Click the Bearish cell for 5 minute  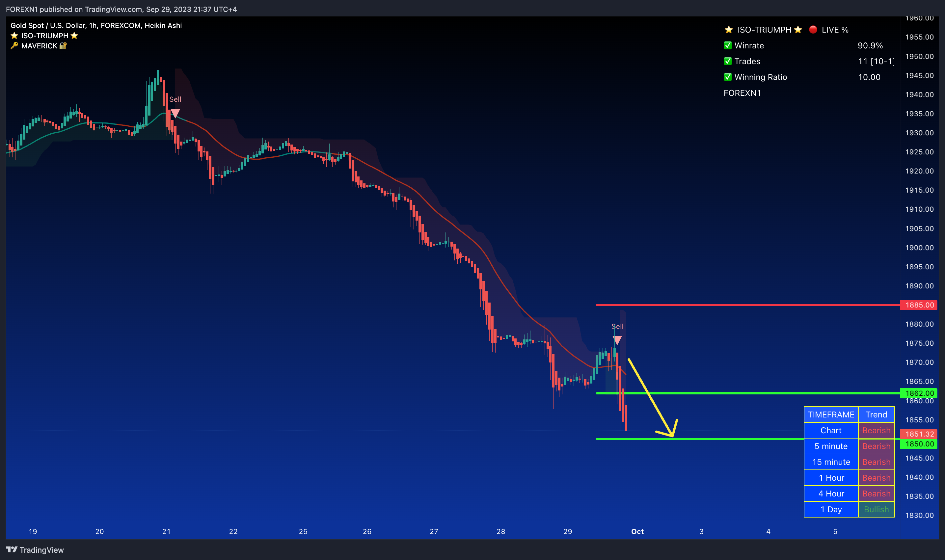click(876, 446)
